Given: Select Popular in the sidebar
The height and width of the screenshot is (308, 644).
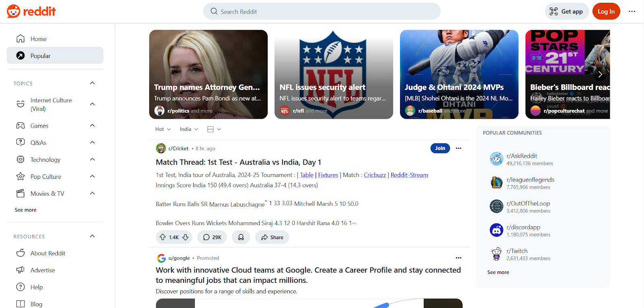Looking at the screenshot, I should click(55, 56).
